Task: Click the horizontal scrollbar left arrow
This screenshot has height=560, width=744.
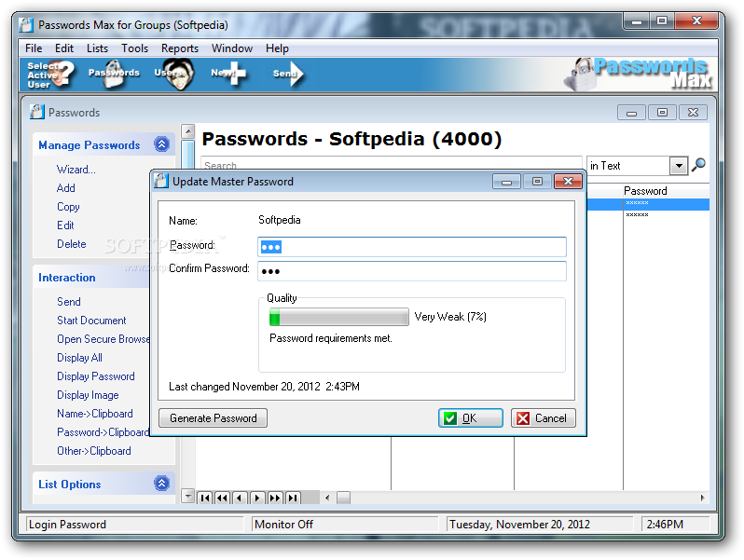Action: (327, 498)
